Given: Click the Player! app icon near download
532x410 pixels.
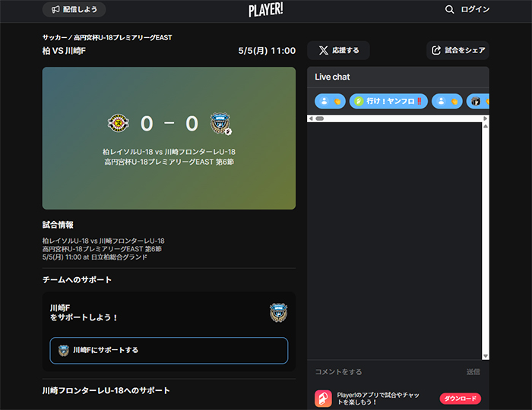Looking at the screenshot, I should pos(323,399).
